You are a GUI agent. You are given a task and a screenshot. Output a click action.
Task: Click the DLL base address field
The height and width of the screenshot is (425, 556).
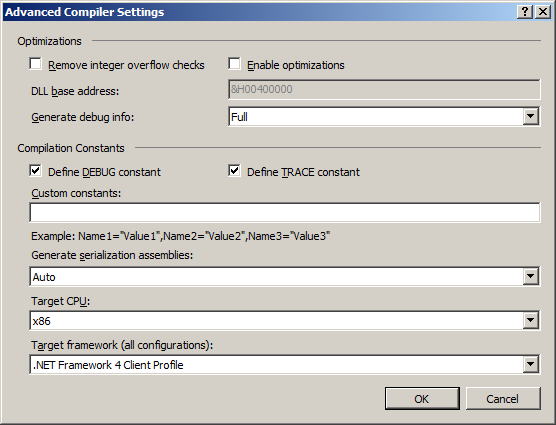point(384,89)
